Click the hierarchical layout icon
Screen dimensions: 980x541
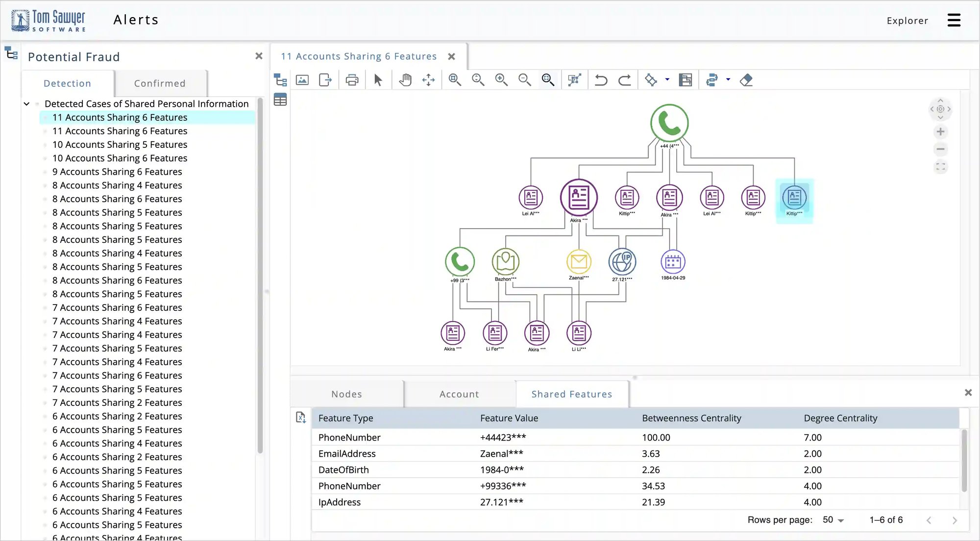tap(712, 80)
